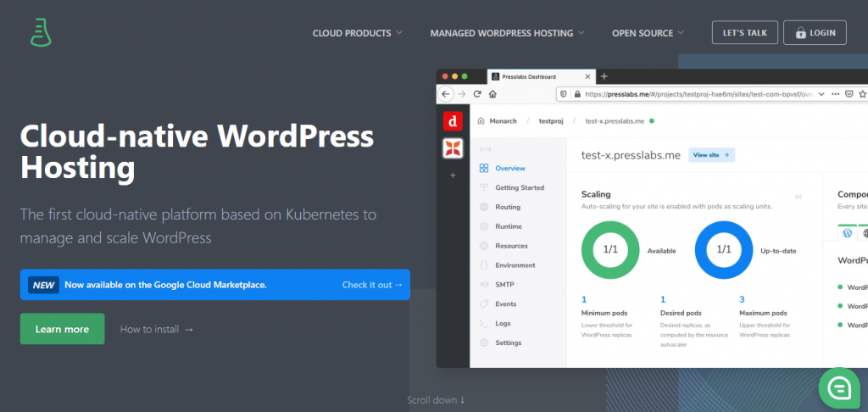Click the LET'S TALK button
The image size is (868, 412).
[x=744, y=33]
